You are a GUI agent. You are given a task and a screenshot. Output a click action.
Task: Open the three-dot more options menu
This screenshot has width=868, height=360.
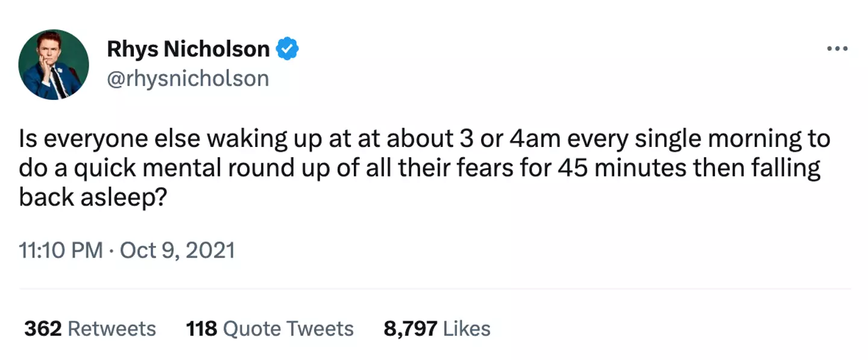(837, 49)
